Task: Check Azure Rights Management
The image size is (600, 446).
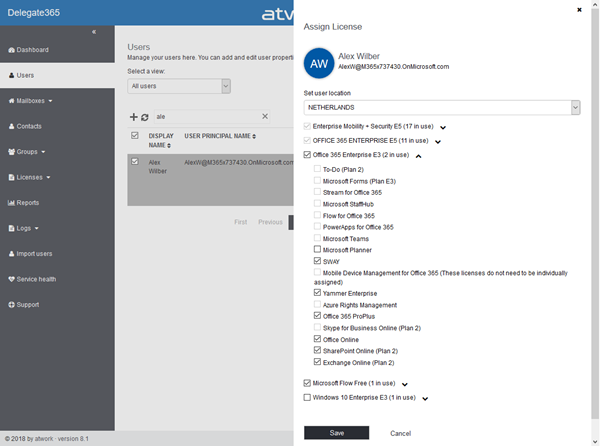Action: coord(317,304)
